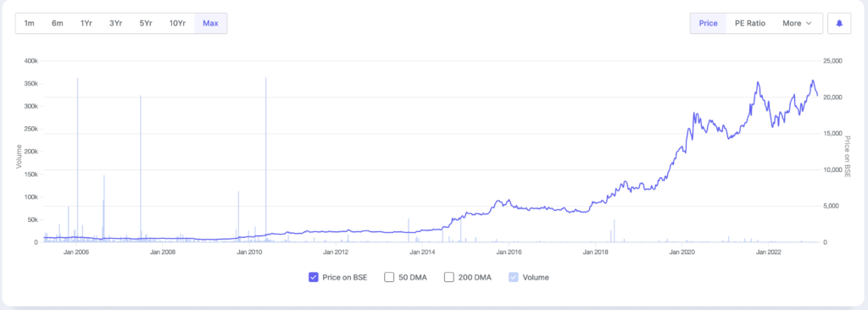Click the 50k volume axis value
This screenshot has height=310, width=868.
pos(32,219)
